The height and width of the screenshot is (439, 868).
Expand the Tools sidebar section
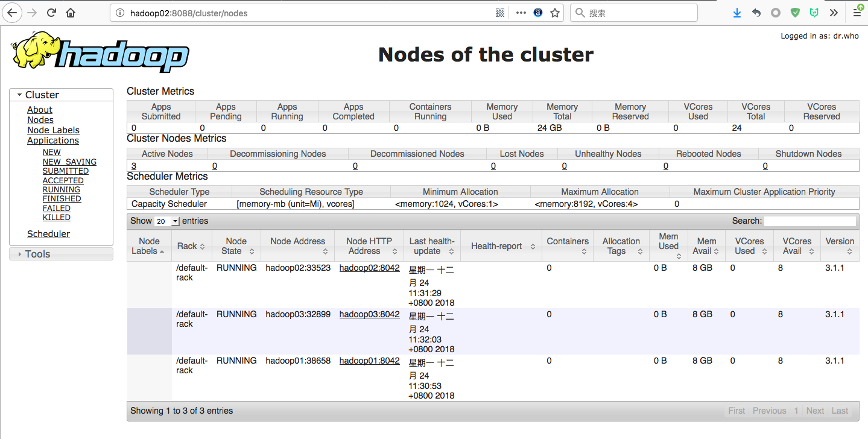(61, 254)
